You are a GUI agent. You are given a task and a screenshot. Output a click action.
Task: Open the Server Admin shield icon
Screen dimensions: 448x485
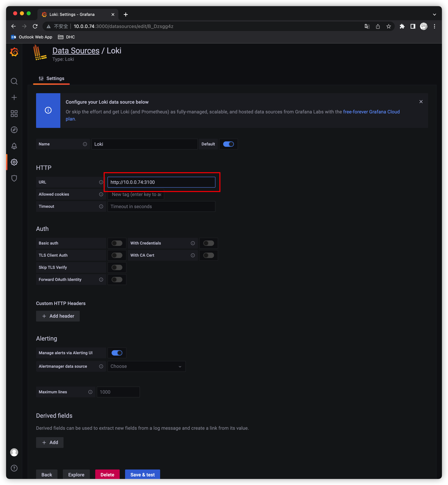(x=14, y=178)
